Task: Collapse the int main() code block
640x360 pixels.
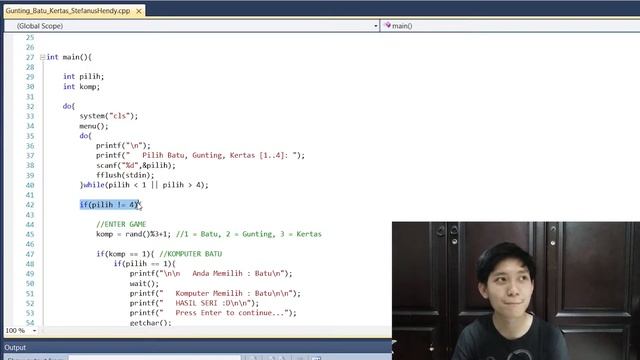Action: (42, 57)
